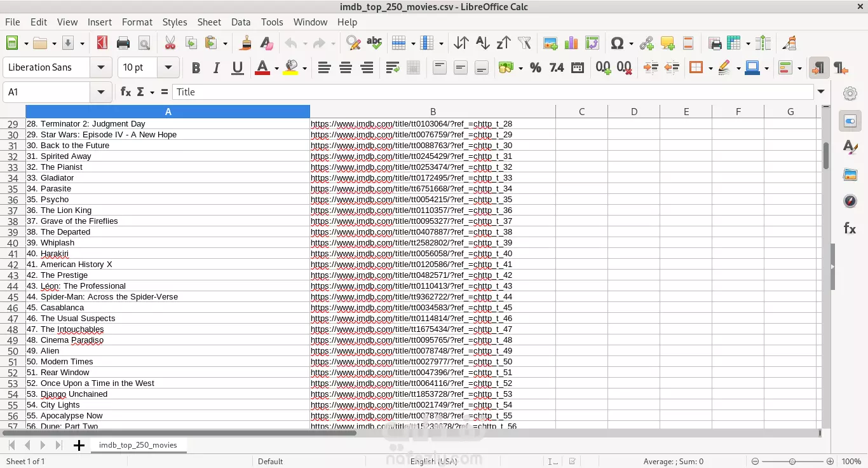Select row 45 header
The height and width of the screenshot is (468, 868).
pyautogui.click(x=13, y=297)
